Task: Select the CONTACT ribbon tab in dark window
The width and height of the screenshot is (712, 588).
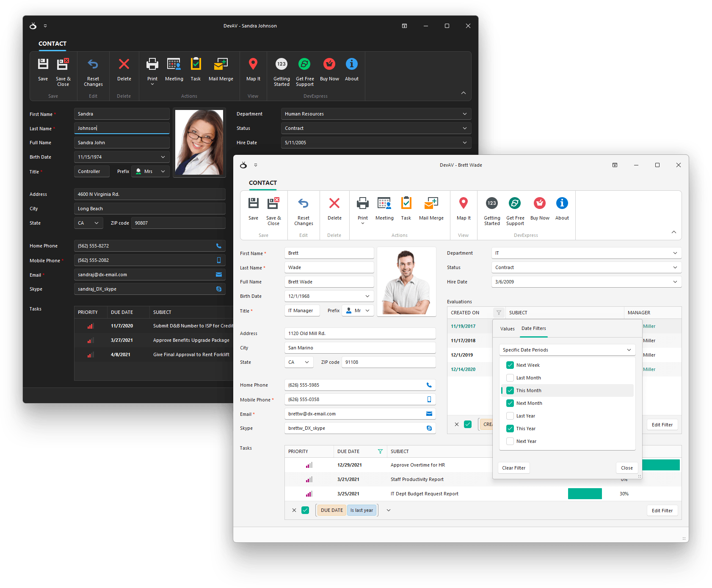Action: (x=52, y=44)
